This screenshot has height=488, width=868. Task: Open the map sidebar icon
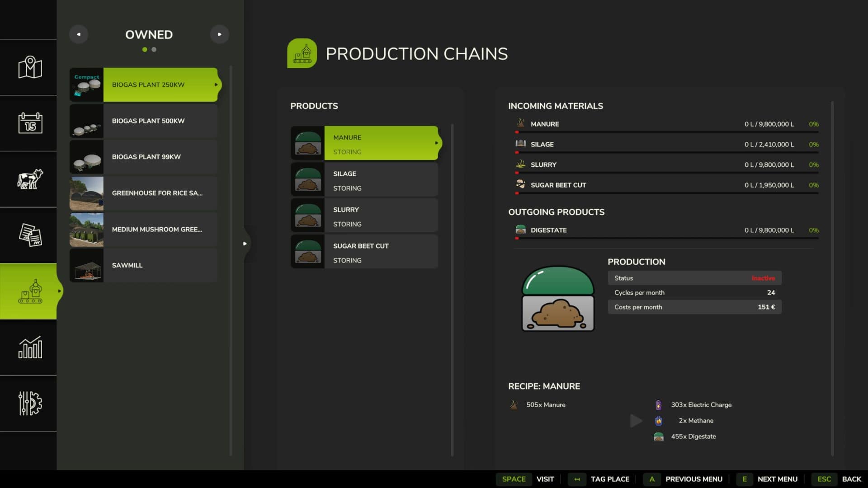[x=30, y=67]
